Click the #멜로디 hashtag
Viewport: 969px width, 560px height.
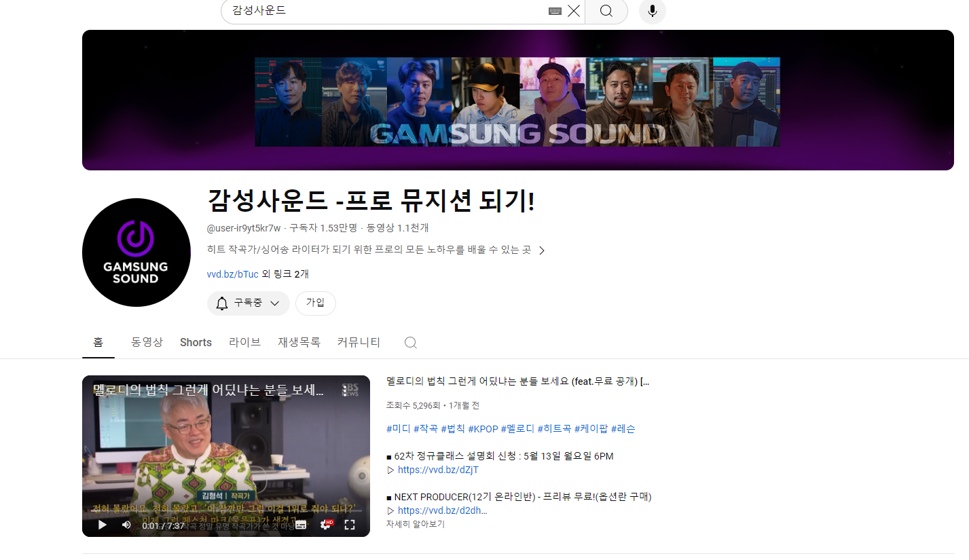pyautogui.click(x=517, y=429)
